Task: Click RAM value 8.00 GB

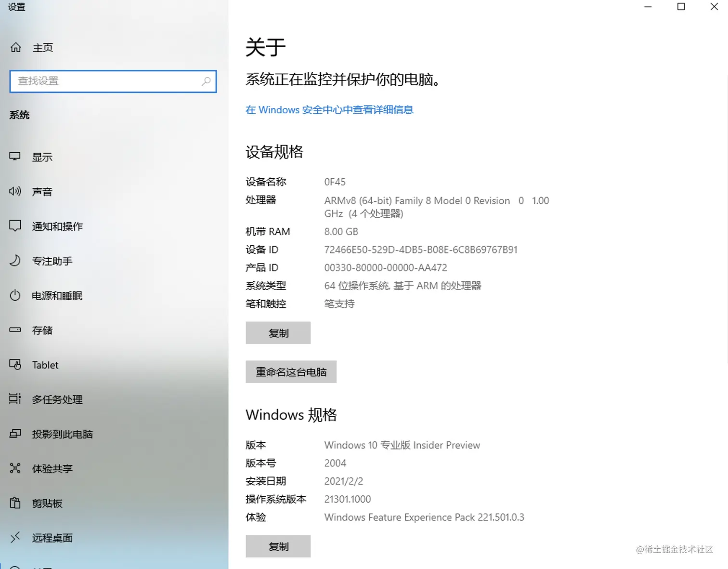Action: tap(341, 232)
